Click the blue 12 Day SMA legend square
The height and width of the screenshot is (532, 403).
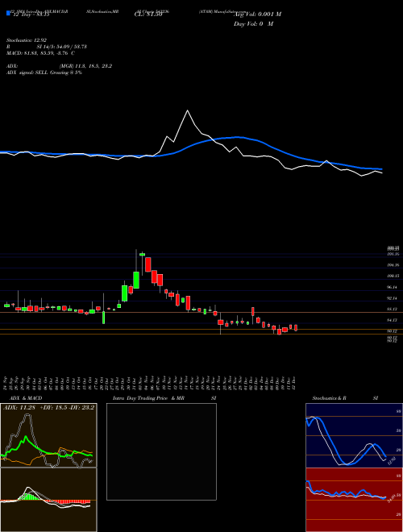coord(8,13)
